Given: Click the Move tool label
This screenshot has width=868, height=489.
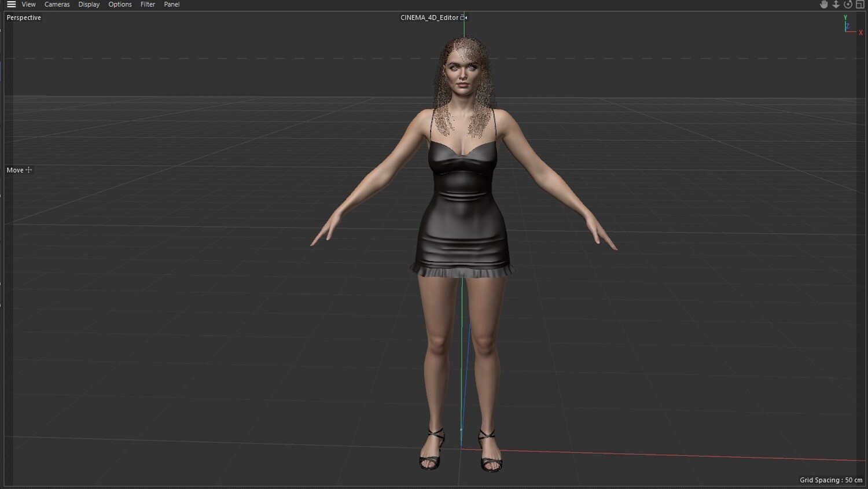Looking at the screenshot, I should 15,170.
